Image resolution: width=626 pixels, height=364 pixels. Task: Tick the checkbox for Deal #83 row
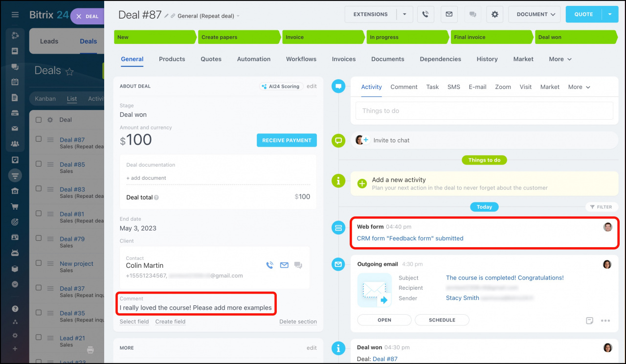(x=39, y=188)
